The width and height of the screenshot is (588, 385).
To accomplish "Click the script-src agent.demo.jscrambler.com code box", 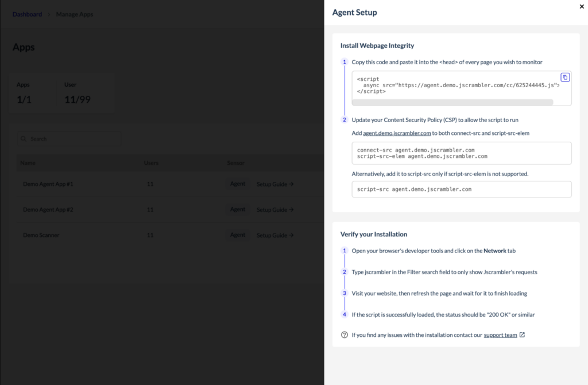I will coord(462,189).
